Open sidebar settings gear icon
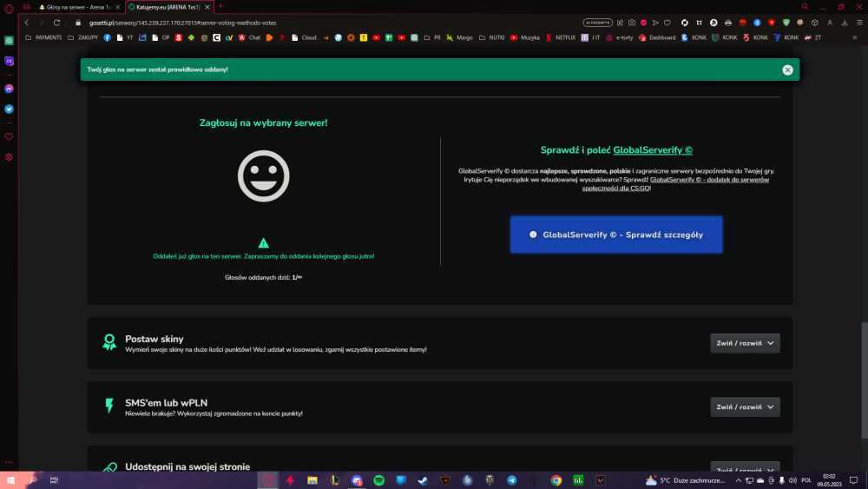The width and height of the screenshot is (868, 489). (x=9, y=157)
